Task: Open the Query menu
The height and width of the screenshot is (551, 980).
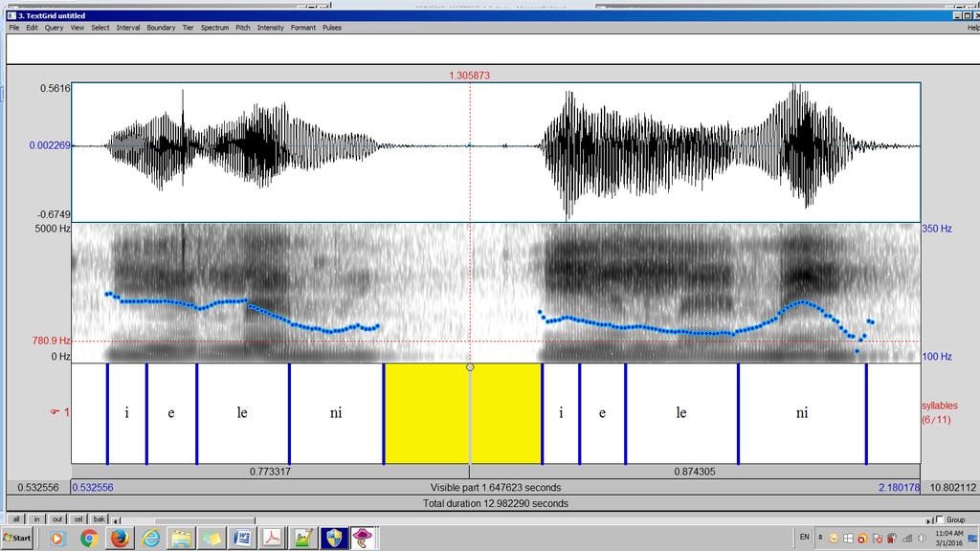Action: (x=54, y=28)
